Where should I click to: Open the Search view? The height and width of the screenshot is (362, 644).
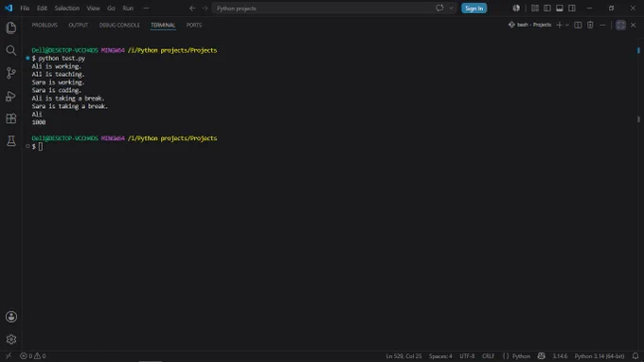(x=11, y=50)
